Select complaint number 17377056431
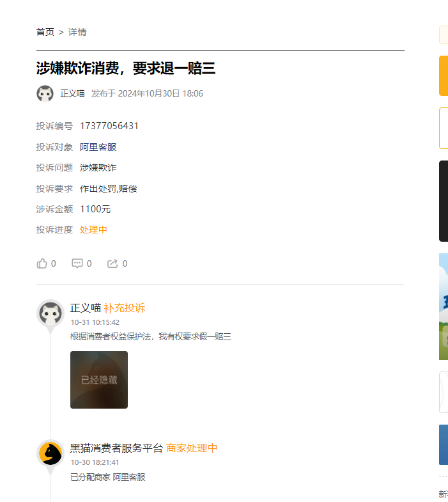The image size is (448, 502). 109,126
